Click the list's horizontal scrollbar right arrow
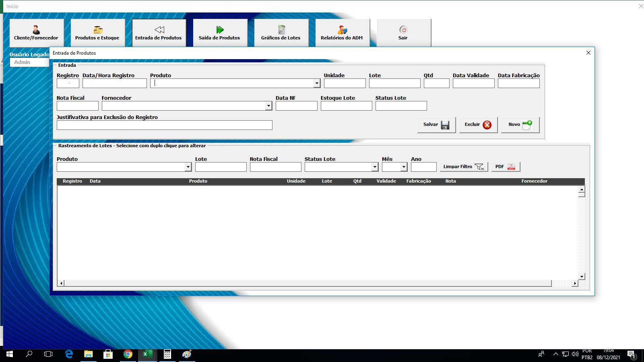 click(575, 284)
